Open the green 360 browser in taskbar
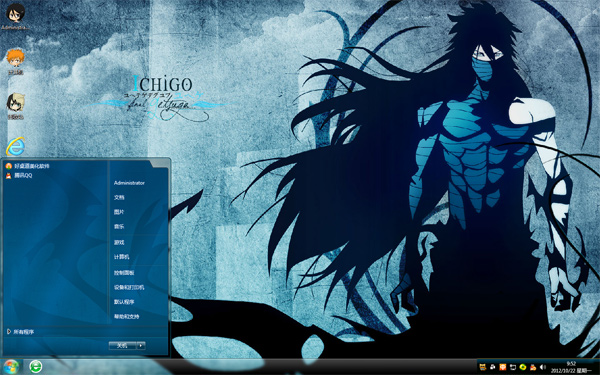This screenshot has width=600, height=375. [36, 367]
